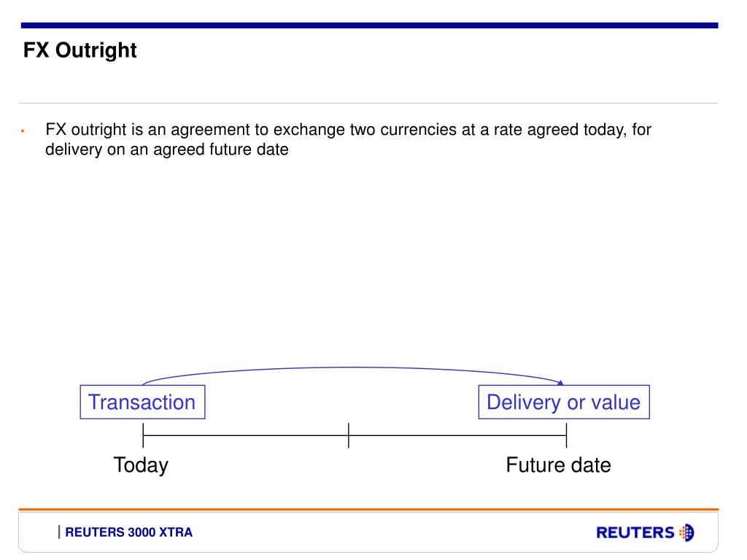747x560 pixels.
Task: Click the horizontal timeline line segment
Action: pyautogui.click(x=355, y=435)
